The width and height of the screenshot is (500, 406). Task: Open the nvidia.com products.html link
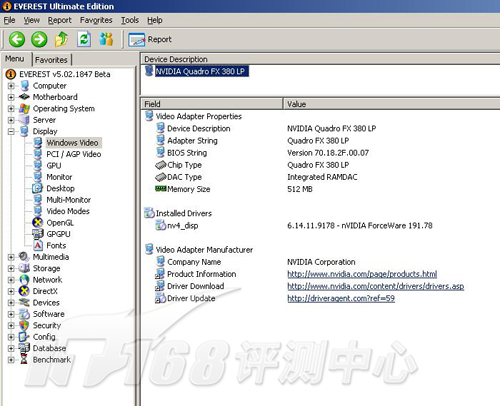tap(362, 274)
